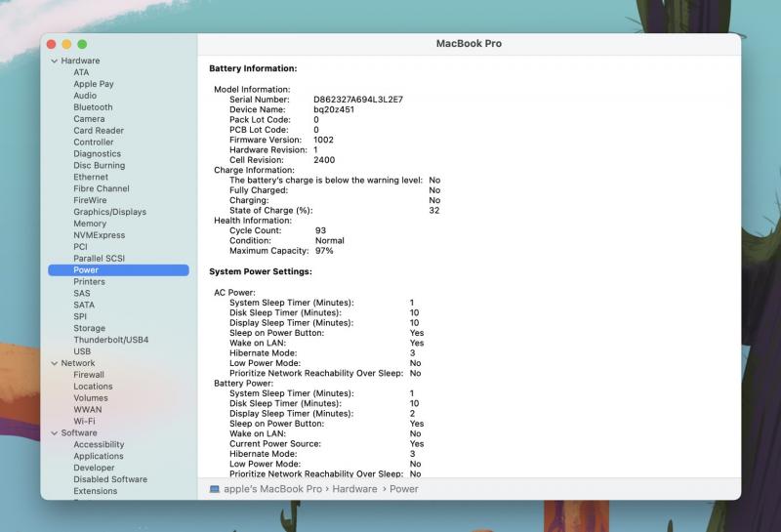Click the device name bq20z451
This screenshot has height=532, width=781.
point(334,109)
